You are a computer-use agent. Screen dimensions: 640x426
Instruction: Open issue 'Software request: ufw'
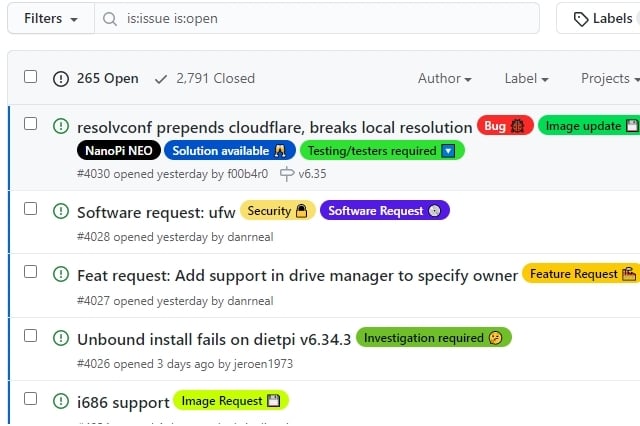pos(156,213)
